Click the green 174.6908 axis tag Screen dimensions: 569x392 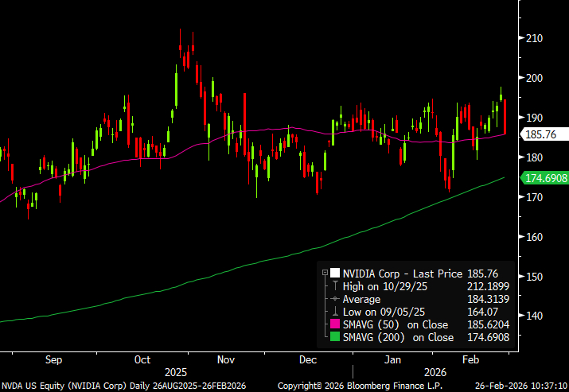point(545,178)
